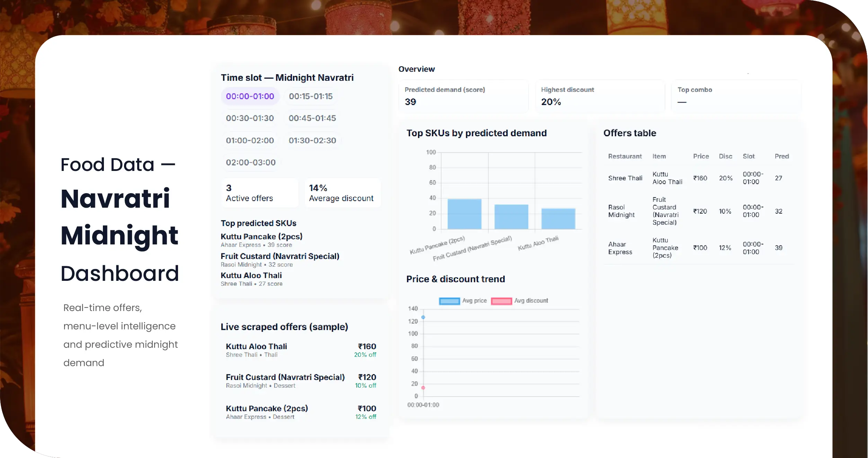The width and height of the screenshot is (868, 458).
Task: Switch to the 00:30-01:30 slot
Action: tap(250, 118)
